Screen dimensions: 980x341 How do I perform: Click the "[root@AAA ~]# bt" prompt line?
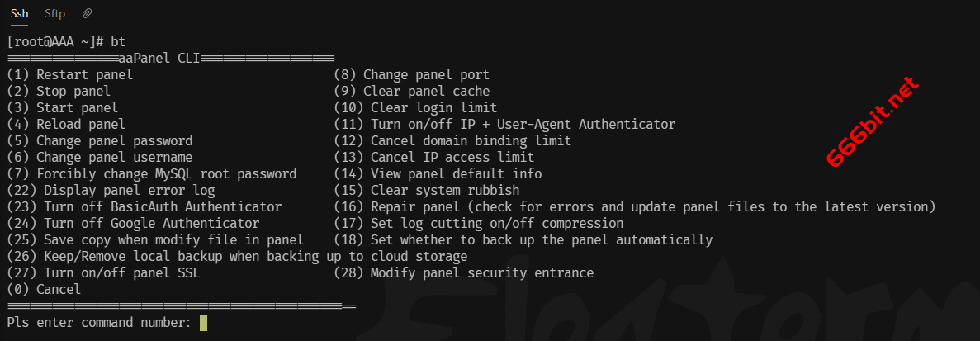(65, 41)
